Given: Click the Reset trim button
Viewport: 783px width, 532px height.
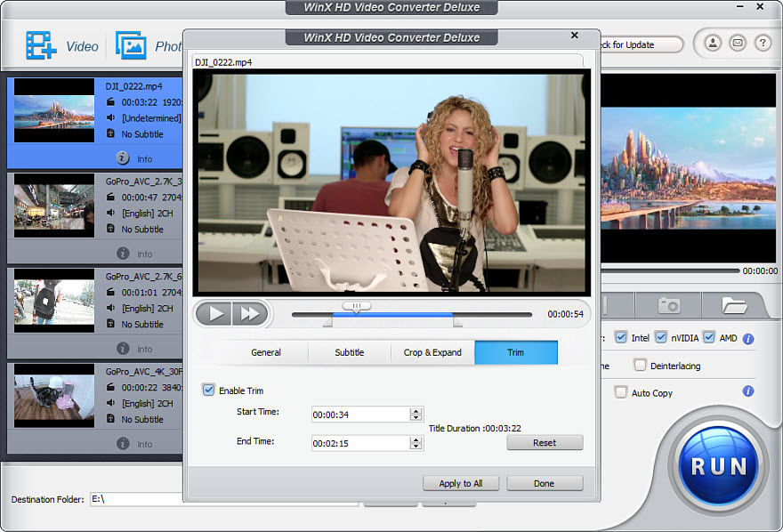Looking at the screenshot, I should 545,442.
